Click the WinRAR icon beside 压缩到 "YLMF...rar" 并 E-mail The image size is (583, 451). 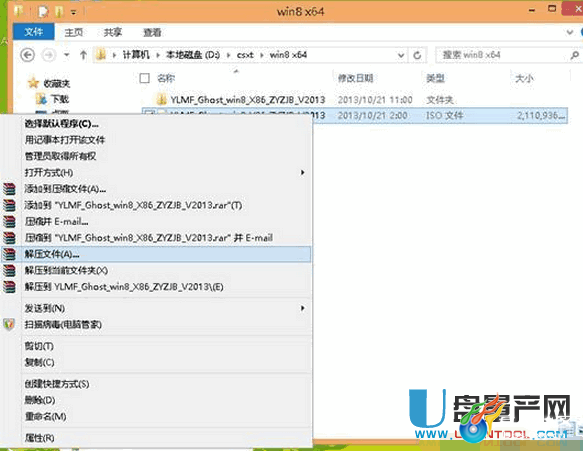click(x=9, y=238)
